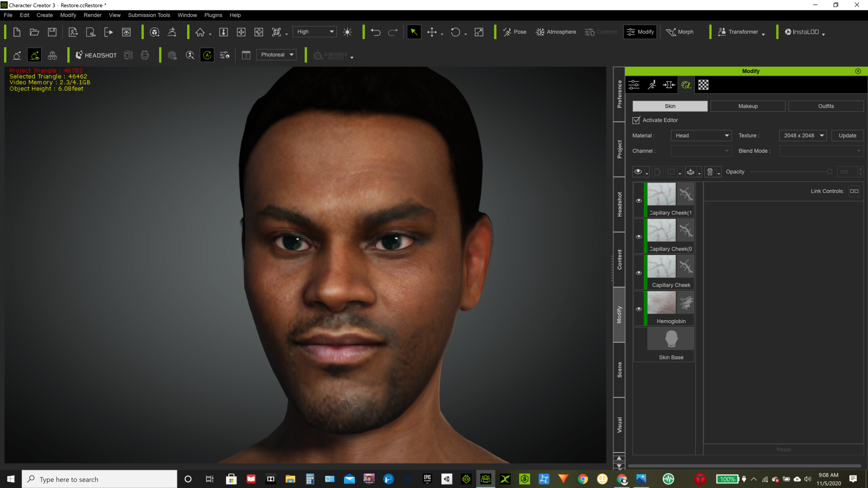Toggle the highlighted green edit mode icon
Screen dimensions: 868x488
point(35,55)
